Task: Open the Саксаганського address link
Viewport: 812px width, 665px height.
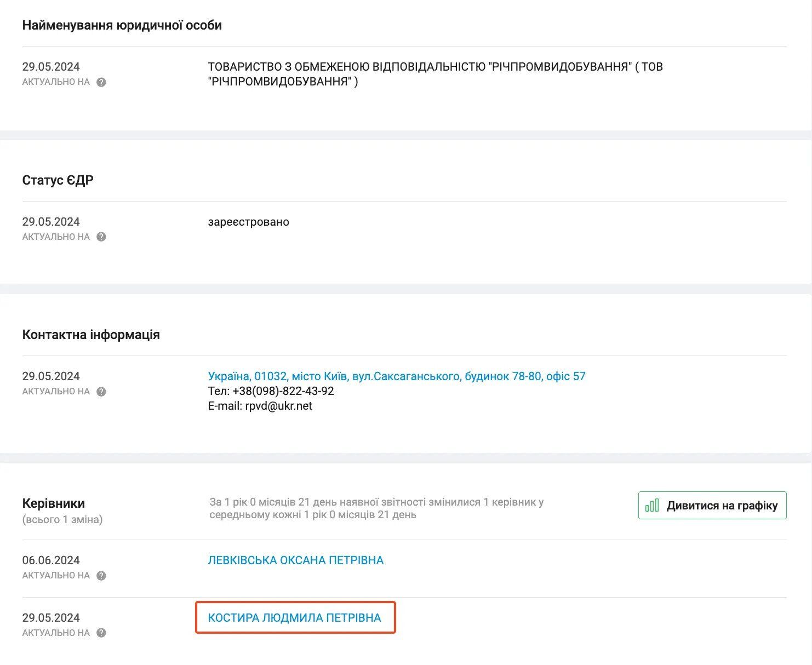Action: click(x=397, y=376)
